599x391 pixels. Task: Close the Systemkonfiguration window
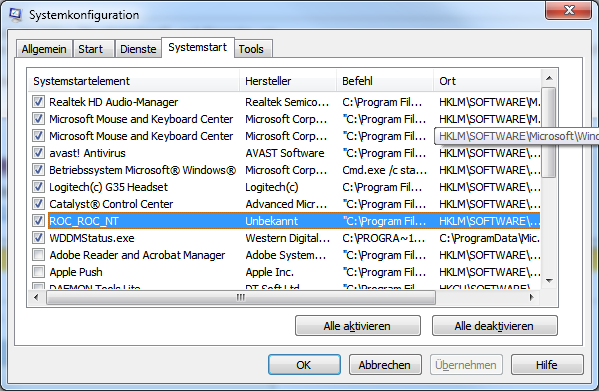569,10
